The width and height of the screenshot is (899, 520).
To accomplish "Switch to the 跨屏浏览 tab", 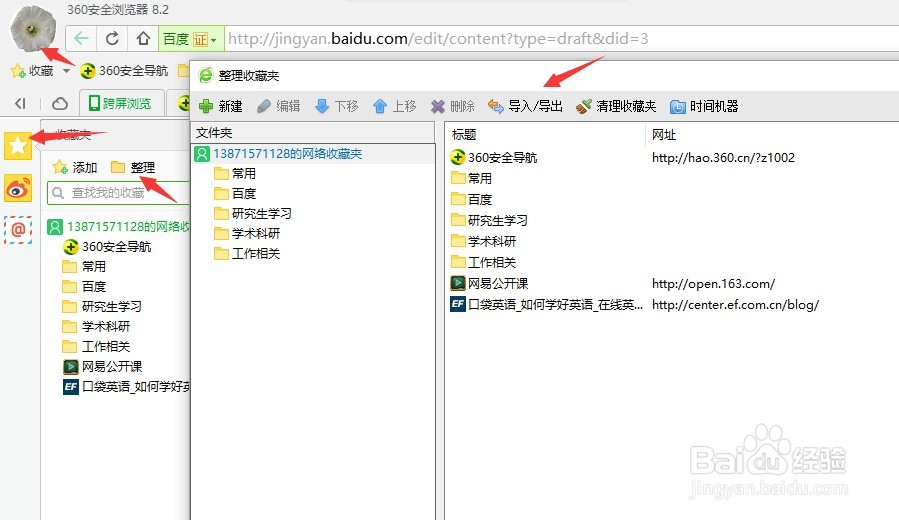I will tap(121, 103).
